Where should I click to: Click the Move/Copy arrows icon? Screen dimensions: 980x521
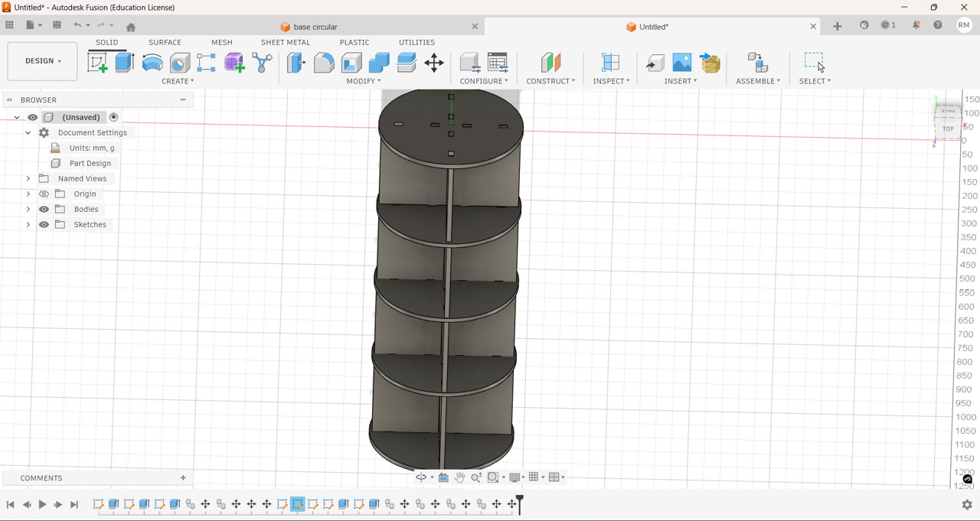tap(434, 63)
